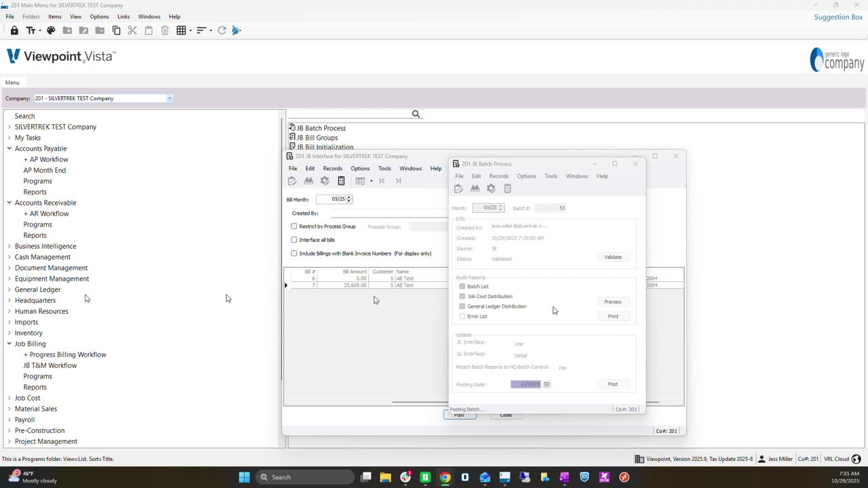Collapse the Accounts Payable tree node
This screenshot has width=868, height=488.
9,148
